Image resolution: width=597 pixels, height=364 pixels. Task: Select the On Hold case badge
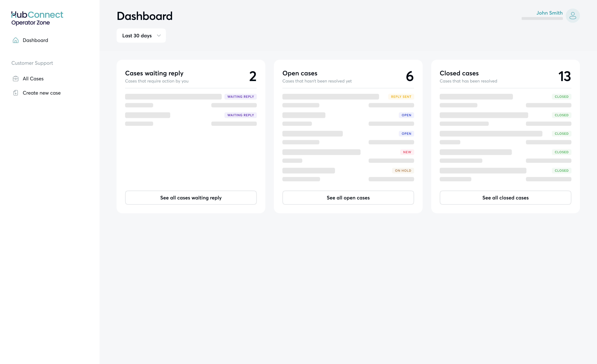[403, 171]
